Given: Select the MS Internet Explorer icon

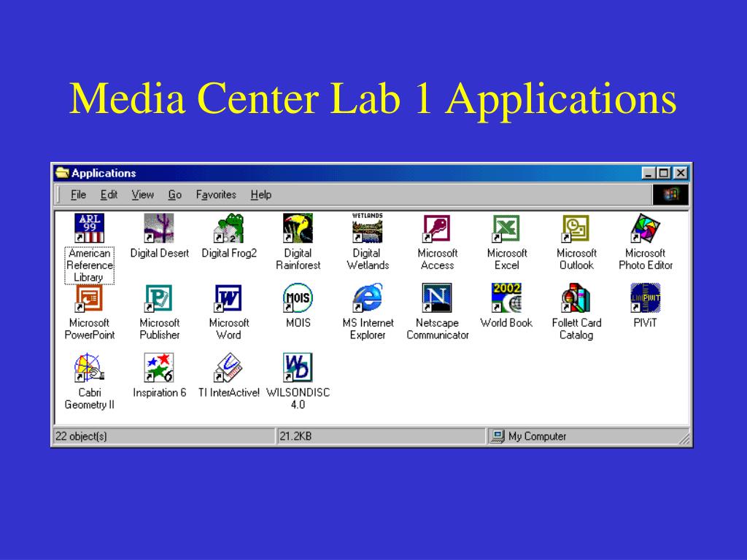Looking at the screenshot, I should click(x=368, y=297).
